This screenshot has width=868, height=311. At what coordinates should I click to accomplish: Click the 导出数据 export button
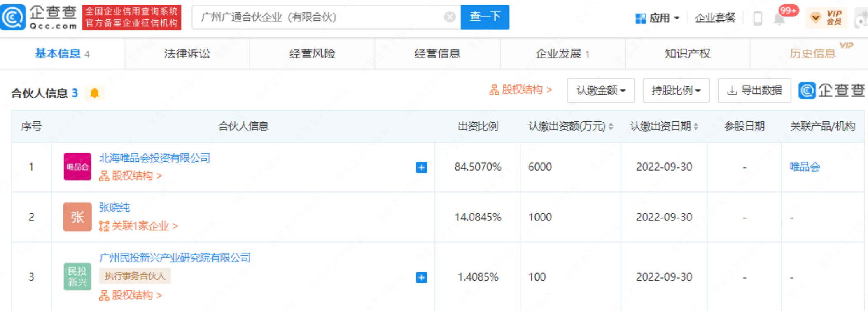(754, 90)
